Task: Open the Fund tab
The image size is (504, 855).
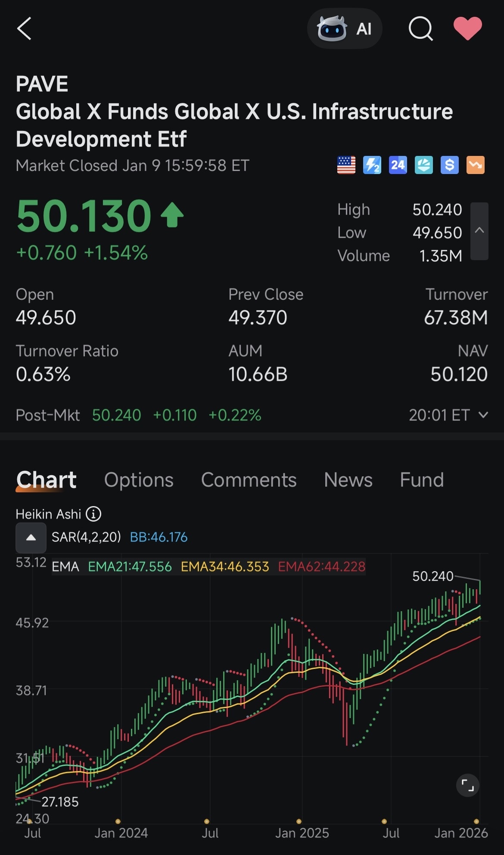Action: (x=422, y=480)
